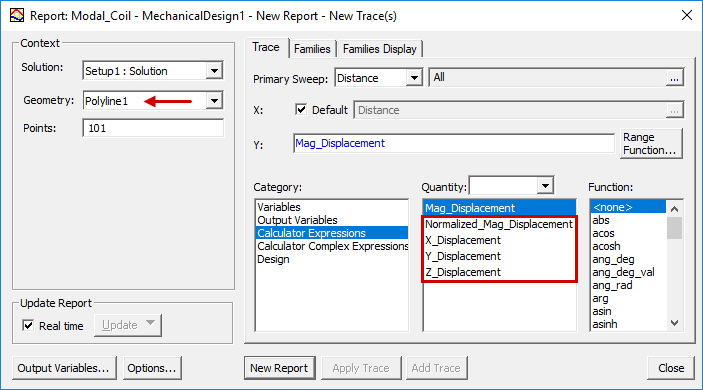The height and width of the screenshot is (390, 703).
Task: Open the Update dropdown button
Action: [x=128, y=325]
